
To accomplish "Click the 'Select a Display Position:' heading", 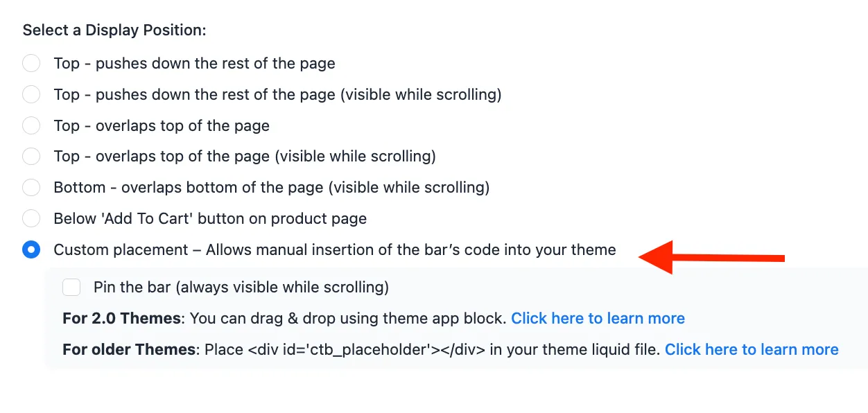I will pyautogui.click(x=114, y=30).
